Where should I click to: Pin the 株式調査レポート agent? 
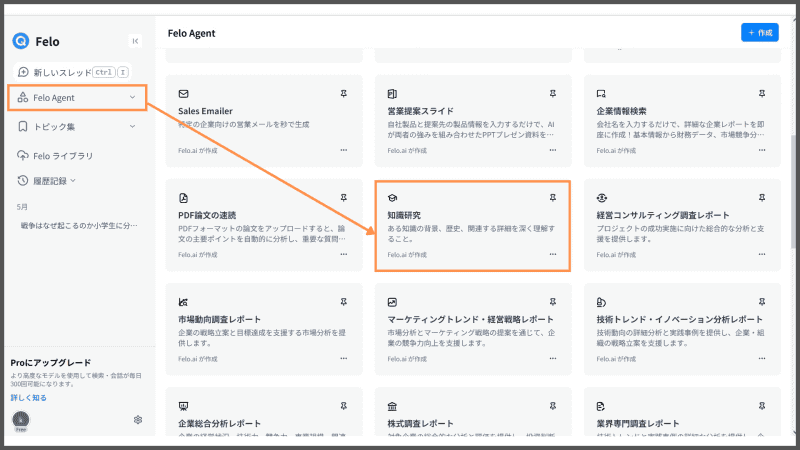[553, 406]
